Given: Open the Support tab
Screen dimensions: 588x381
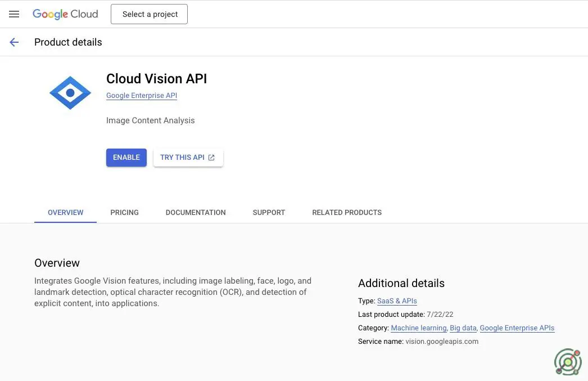Looking at the screenshot, I should click(269, 213).
